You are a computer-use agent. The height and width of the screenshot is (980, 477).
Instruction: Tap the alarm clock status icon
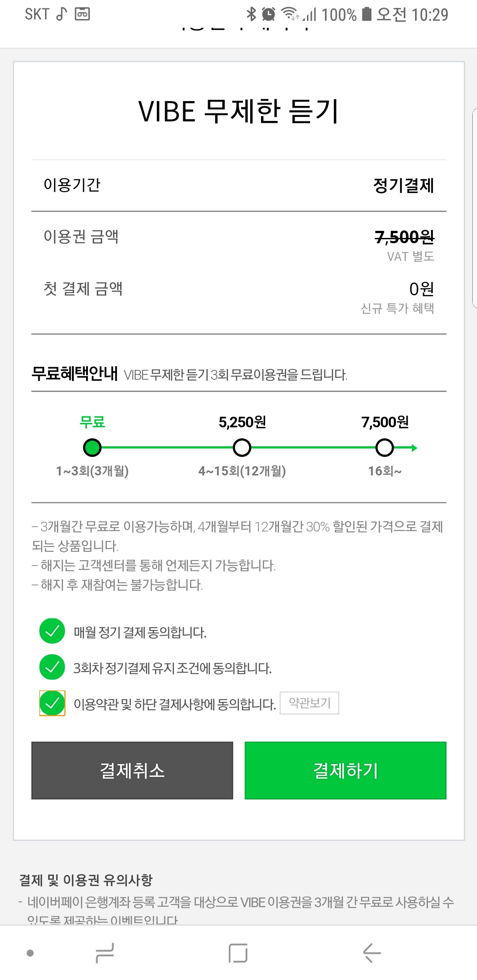tap(269, 15)
